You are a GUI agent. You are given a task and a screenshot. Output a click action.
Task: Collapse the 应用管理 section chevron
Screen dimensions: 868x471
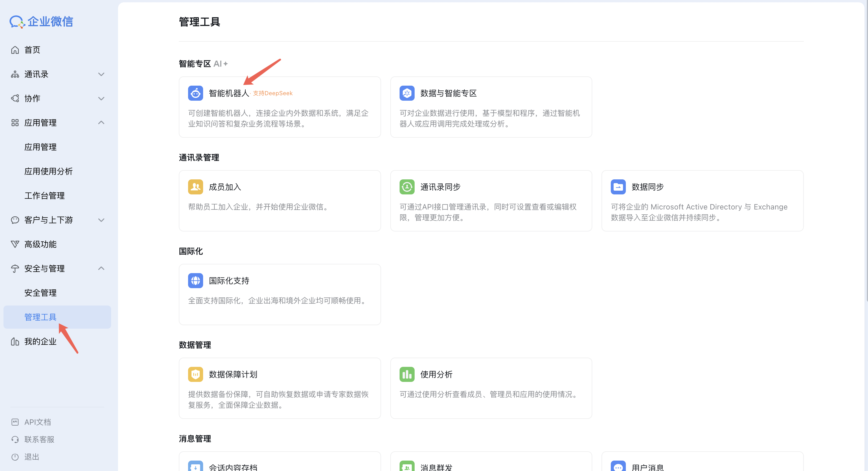(x=101, y=123)
